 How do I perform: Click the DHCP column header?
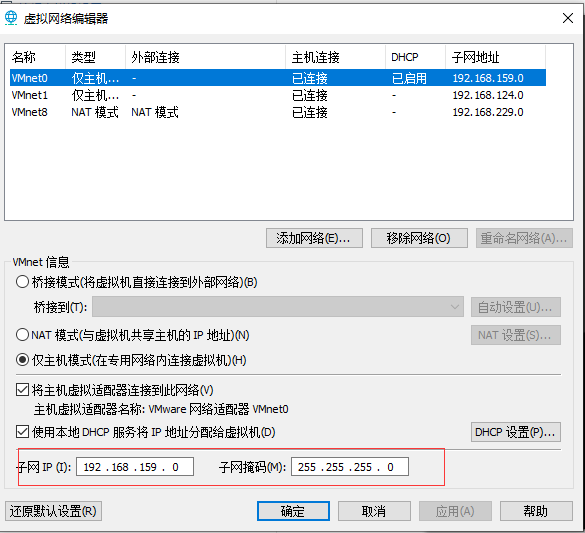(x=415, y=57)
